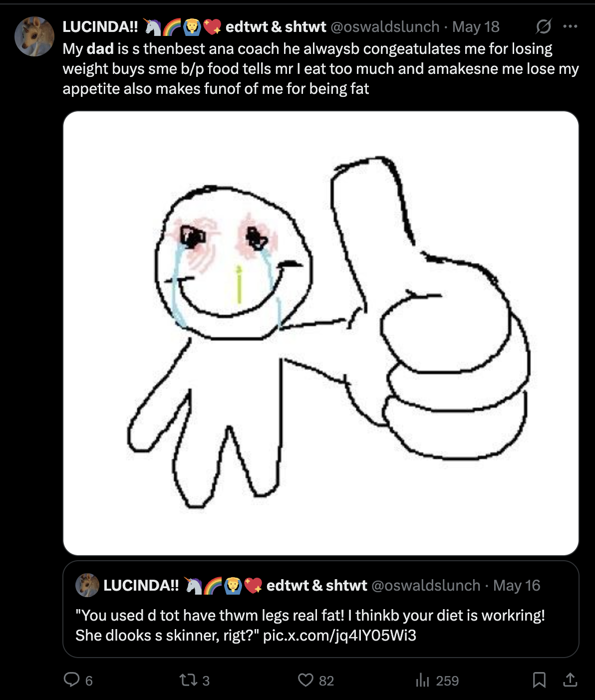Open LUCINDA's profile avatar at the top
The width and height of the screenshot is (595, 700).
tap(34, 36)
